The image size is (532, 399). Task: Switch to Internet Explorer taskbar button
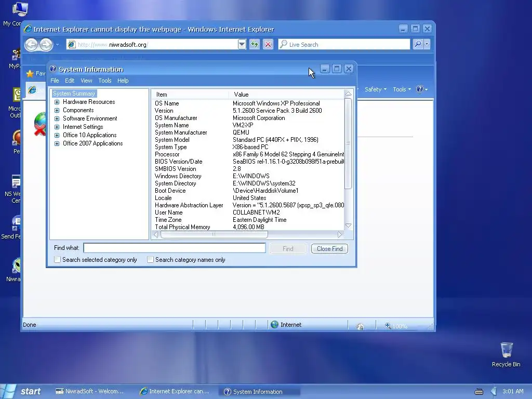point(175,391)
